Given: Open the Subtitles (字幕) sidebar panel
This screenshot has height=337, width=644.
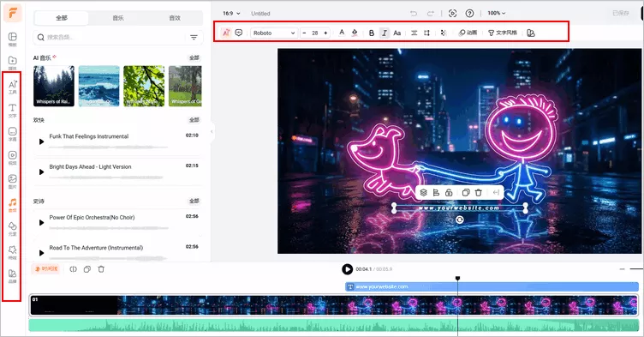Looking at the screenshot, I should click(12, 134).
